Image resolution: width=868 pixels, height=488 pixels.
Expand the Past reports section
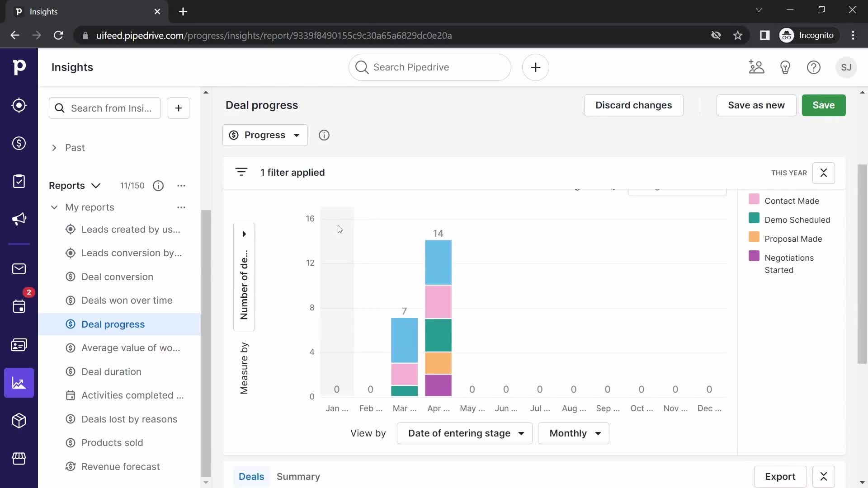54,148
